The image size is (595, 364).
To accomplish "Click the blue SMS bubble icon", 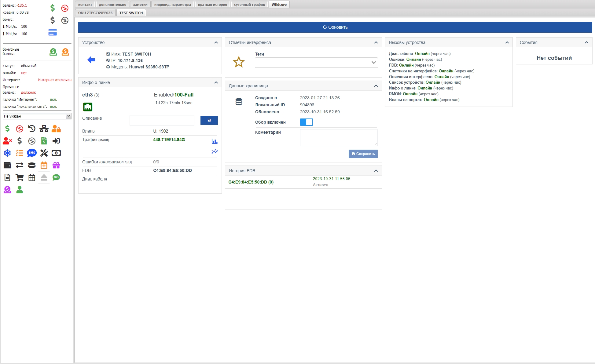I will click(32, 153).
